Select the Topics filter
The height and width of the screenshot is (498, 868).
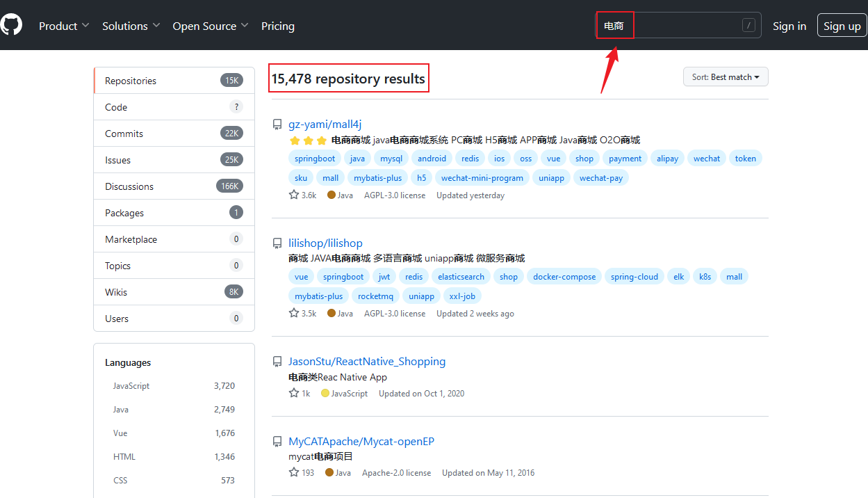(x=174, y=266)
